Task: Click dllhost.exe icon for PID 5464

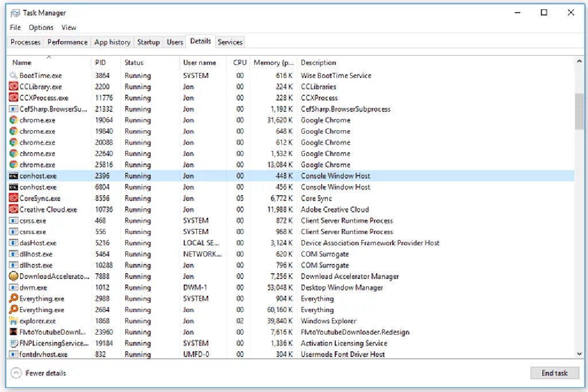Action: pos(14,254)
